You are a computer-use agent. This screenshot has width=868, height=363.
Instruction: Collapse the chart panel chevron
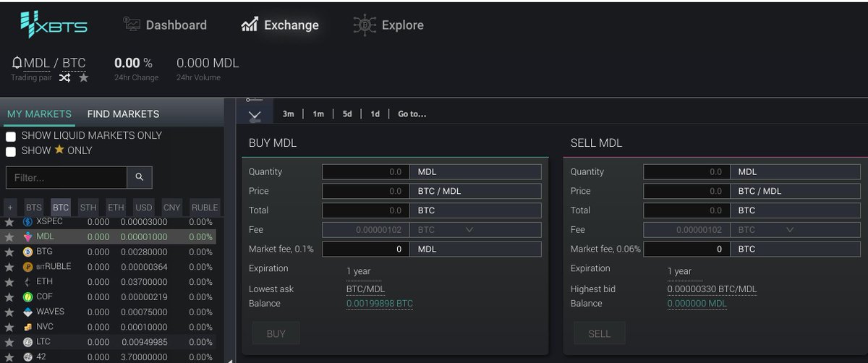click(254, 114)
